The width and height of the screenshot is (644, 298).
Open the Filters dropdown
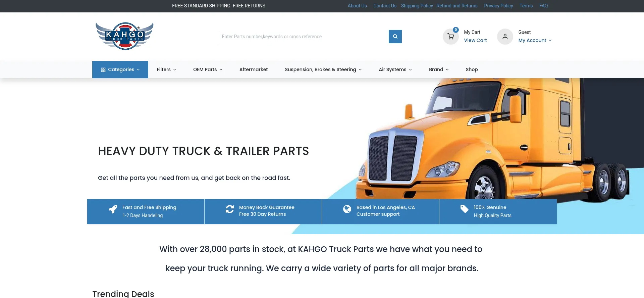(x=166, y=69)
